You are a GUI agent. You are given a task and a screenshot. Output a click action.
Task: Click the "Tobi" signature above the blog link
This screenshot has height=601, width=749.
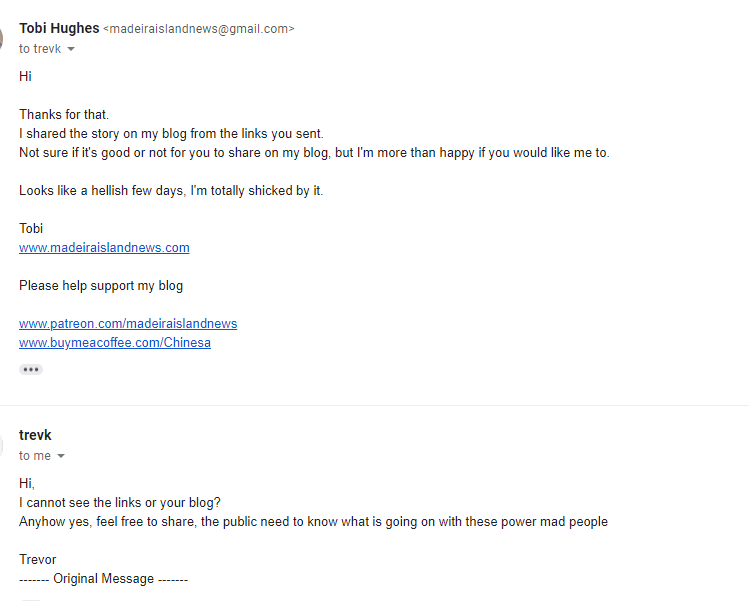coord(31,229)
